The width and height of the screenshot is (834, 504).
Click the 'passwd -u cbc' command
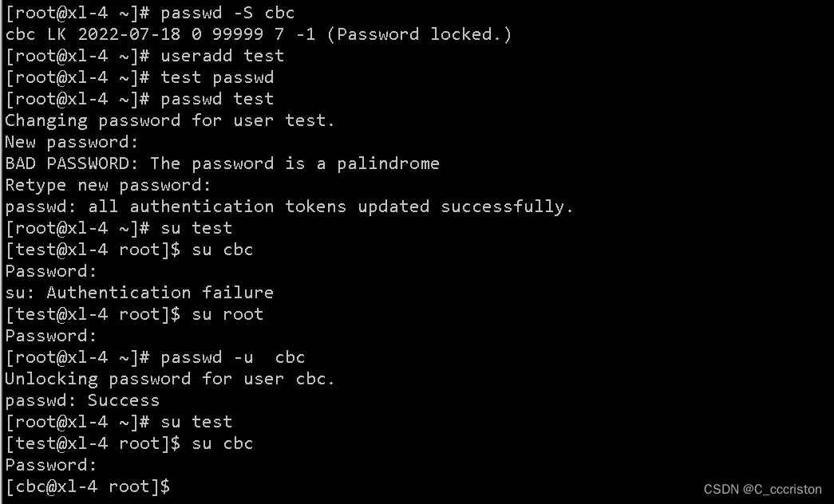[232, 357]
